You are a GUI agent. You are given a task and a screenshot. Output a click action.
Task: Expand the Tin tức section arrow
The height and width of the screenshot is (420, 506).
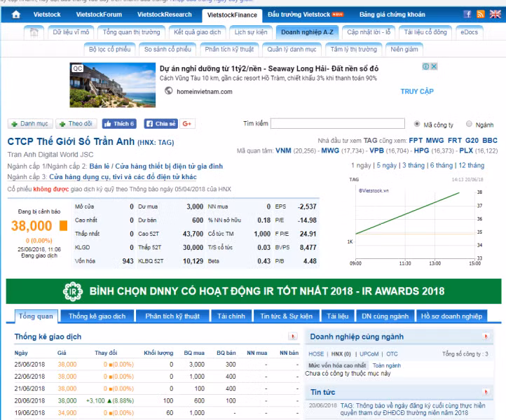pos(486,392)
